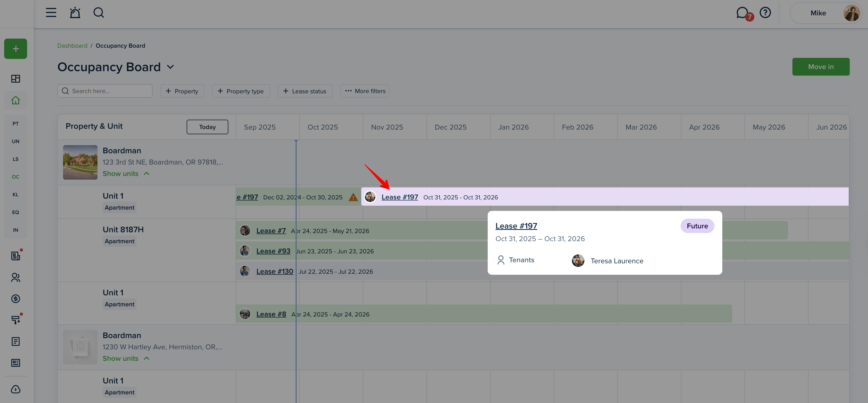Image resolution: width=868 pixels, height=403 pixels.
Task: Open Lease #197 link in popup card
Action: coord(516,226)
